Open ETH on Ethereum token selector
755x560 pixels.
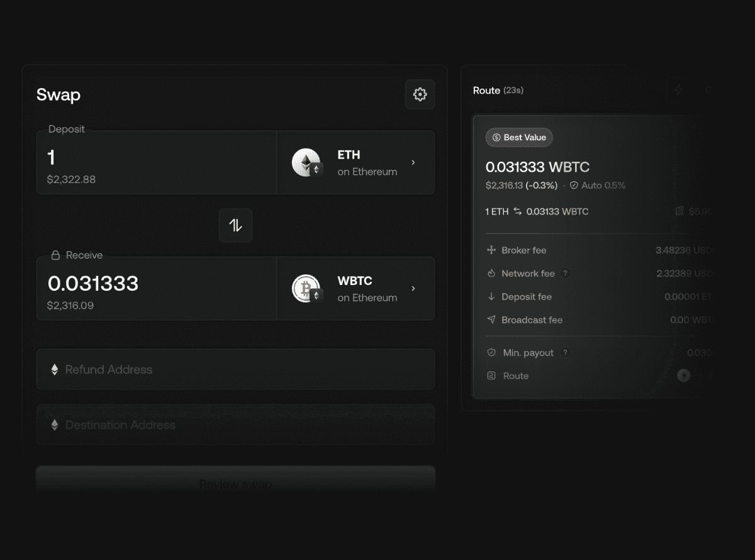click(x=356, y=162)
